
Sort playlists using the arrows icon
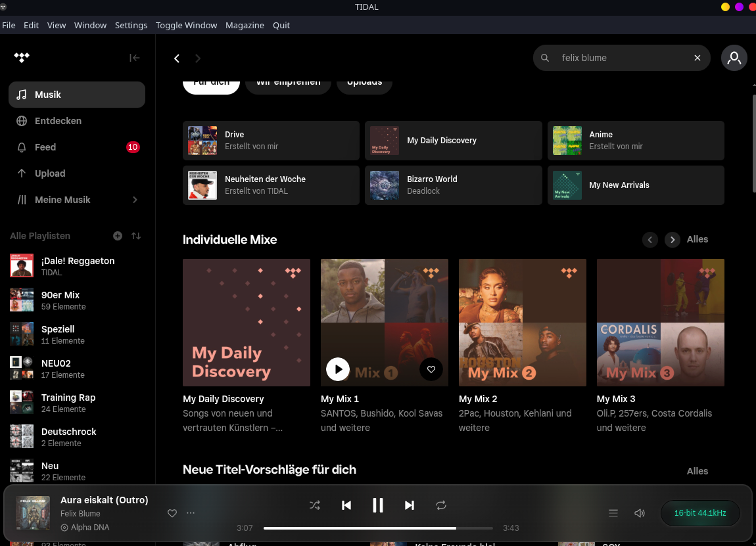pyautogui.click(x=137, y=236)
